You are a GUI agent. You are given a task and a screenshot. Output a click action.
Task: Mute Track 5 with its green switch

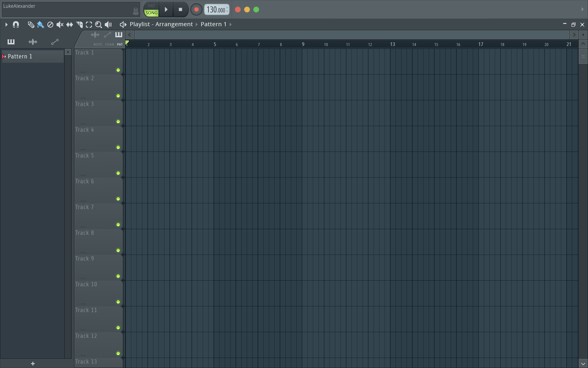tap(118, 173)
